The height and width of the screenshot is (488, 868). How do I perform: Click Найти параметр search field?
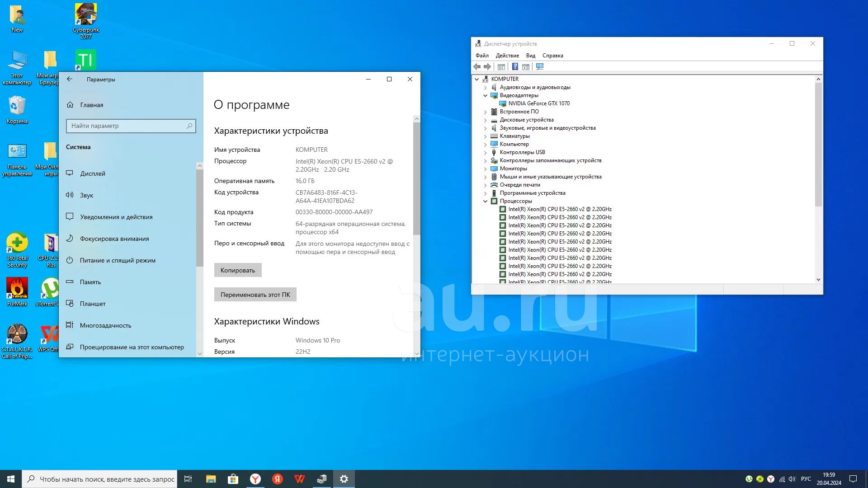[131, 126]
